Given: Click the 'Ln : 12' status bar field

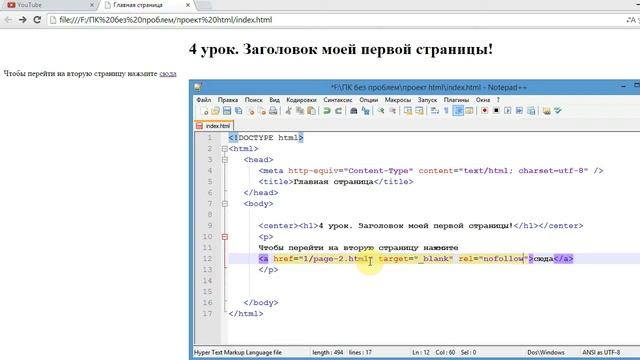Looking at the screenshot, I should pos(421,352).
